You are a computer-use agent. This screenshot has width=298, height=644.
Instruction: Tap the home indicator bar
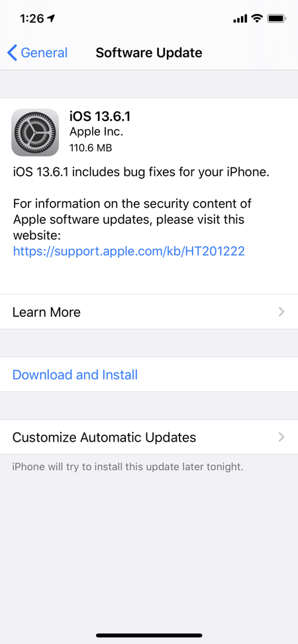pos(149,635)
